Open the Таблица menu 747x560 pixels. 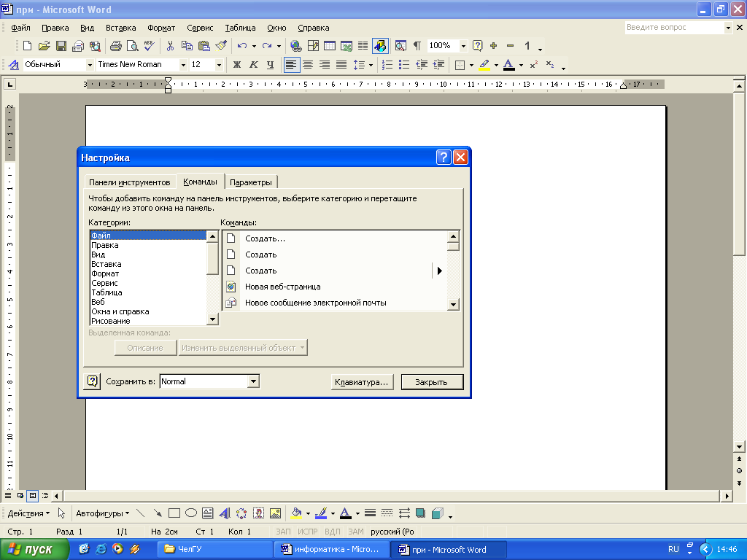(240, 28)
